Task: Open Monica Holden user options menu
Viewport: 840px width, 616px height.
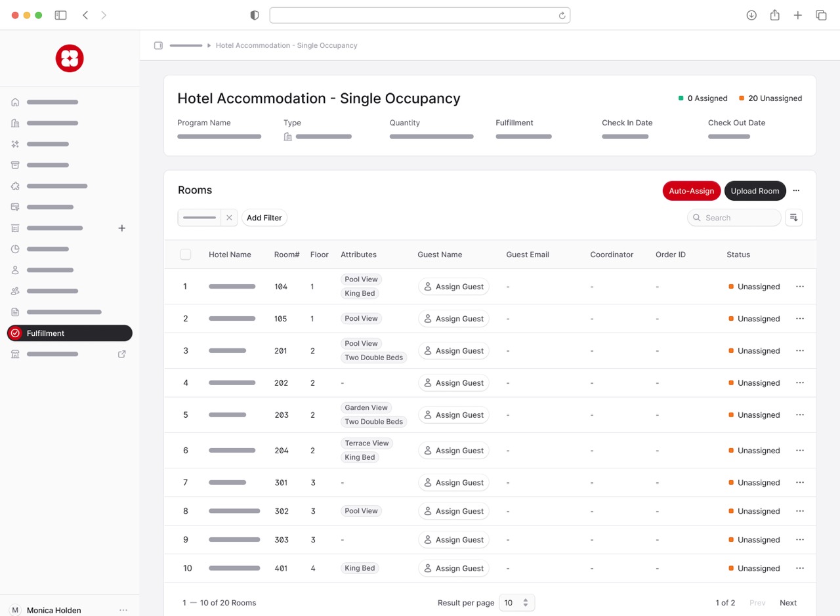Action: point(123,610)
